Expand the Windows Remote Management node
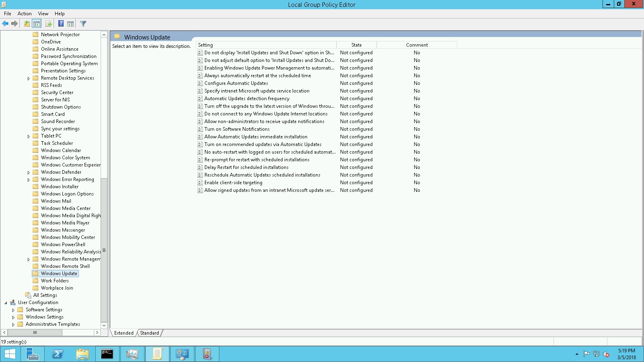This screenshot has height=362, width=644. point(29,259)
